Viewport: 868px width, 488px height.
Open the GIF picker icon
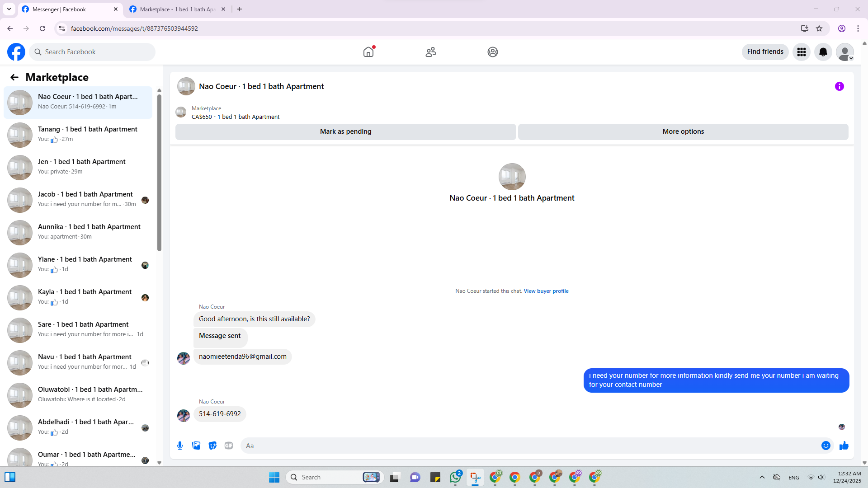[x=229, y=446]
